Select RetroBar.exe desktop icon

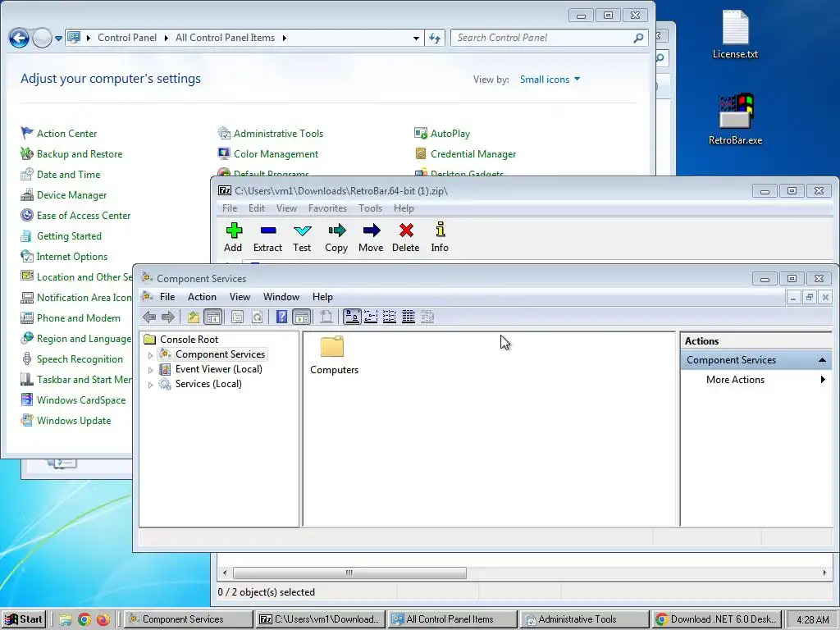(735, 119)
